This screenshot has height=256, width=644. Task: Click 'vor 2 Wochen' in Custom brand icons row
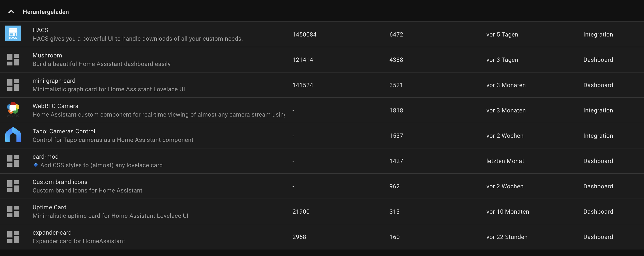click(x=505, y=186)
